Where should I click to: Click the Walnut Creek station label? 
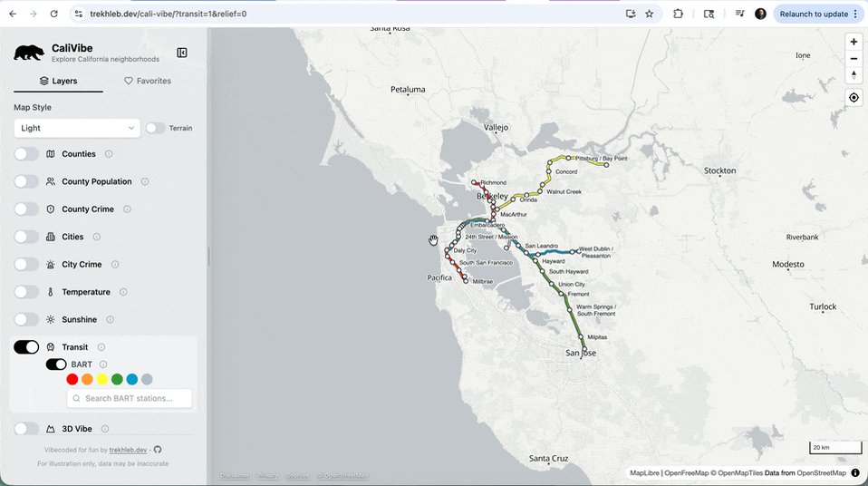point(564,191)
